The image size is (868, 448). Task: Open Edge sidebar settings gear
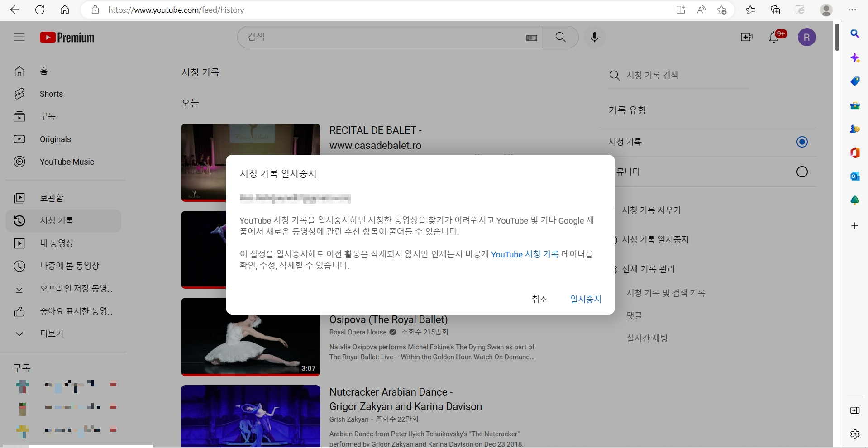point(855,434)
